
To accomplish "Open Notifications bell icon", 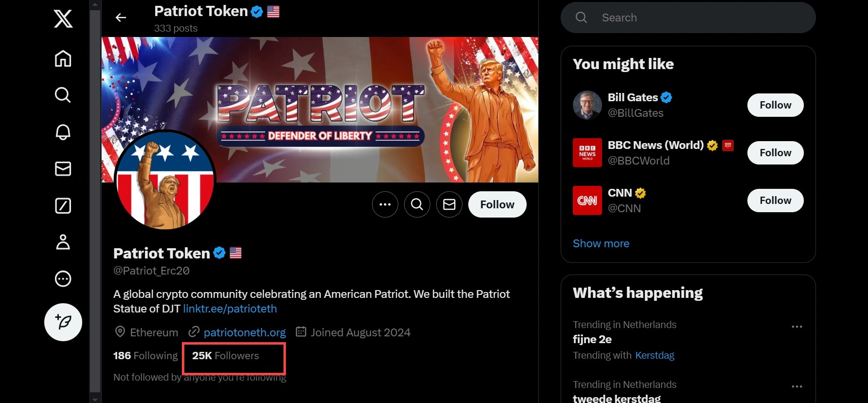I will [63, 132].
